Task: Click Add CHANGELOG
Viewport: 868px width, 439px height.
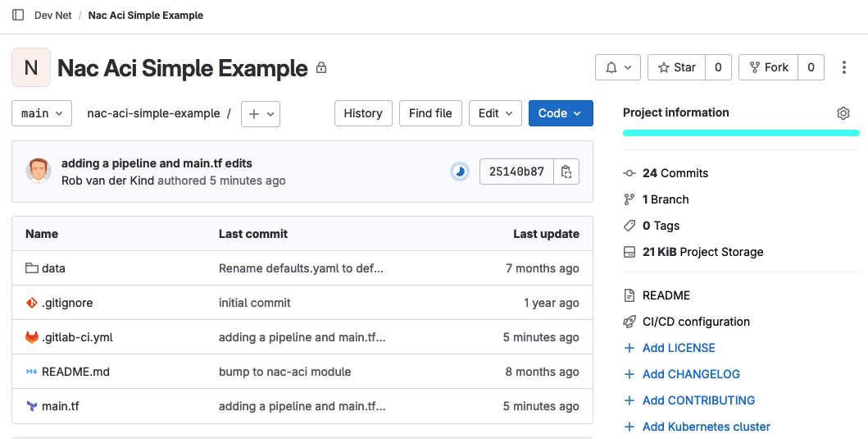Action: click(691, 374)
